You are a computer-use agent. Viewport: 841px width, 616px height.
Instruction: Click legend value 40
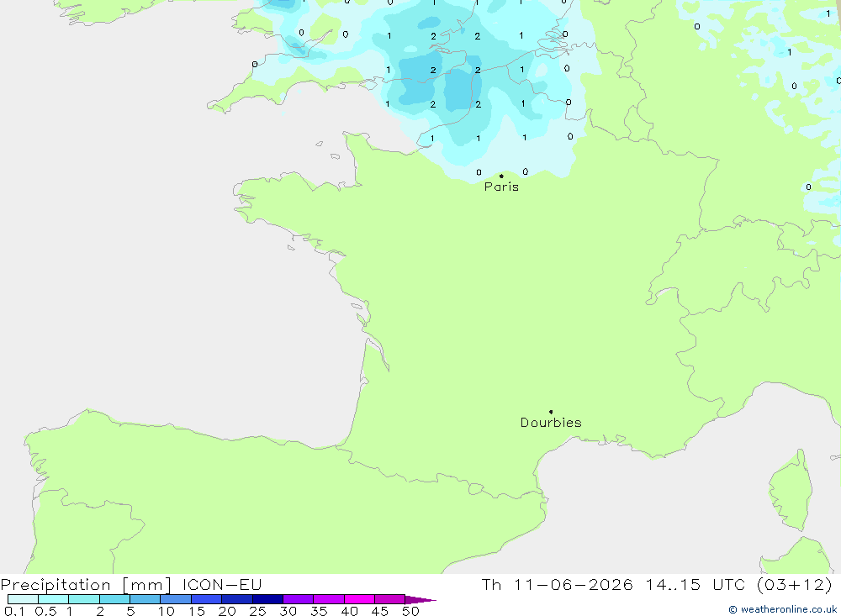coord(350,611)
